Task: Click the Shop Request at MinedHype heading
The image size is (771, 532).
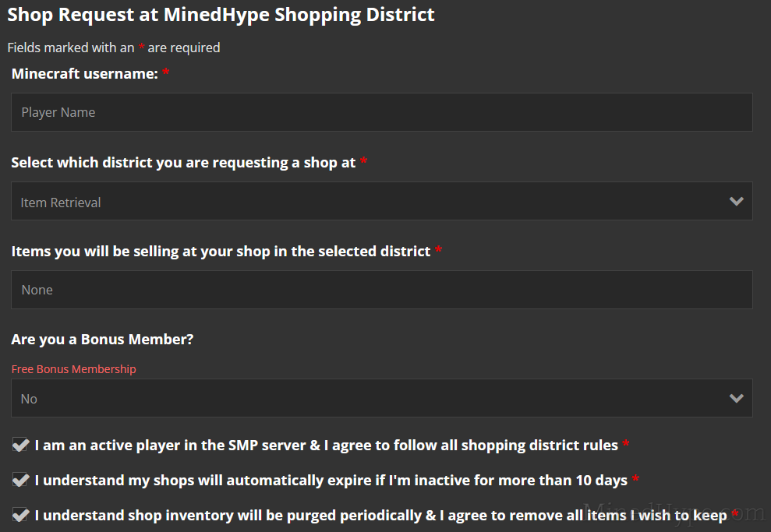Action: (221, 15)
